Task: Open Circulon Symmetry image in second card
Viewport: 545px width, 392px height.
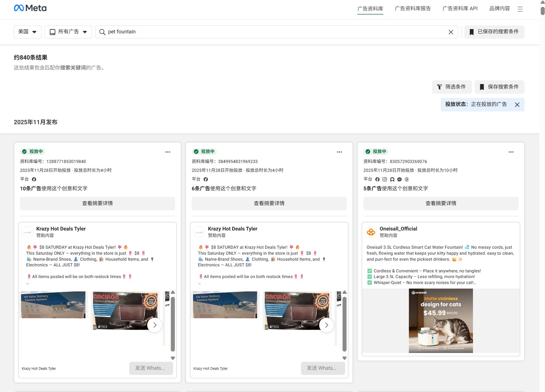Action: [x=297, y=311]
